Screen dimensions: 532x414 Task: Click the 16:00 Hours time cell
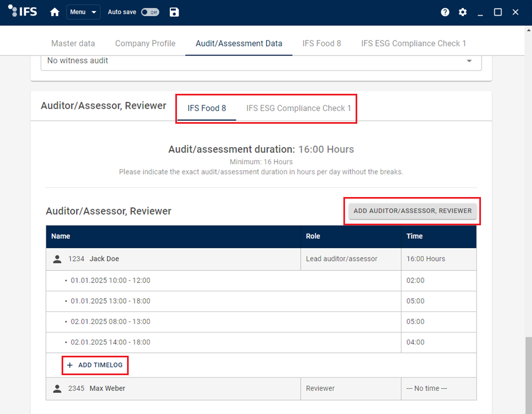click(439, 259)
